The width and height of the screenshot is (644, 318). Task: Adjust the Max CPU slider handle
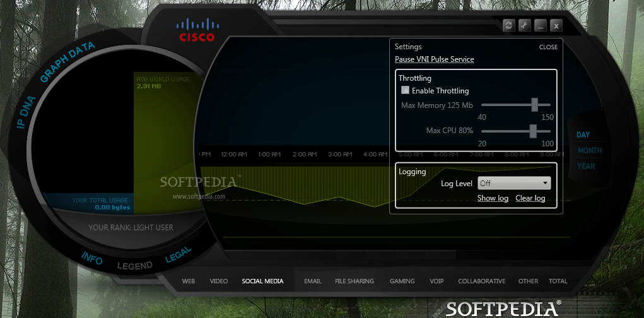(533, 131)
